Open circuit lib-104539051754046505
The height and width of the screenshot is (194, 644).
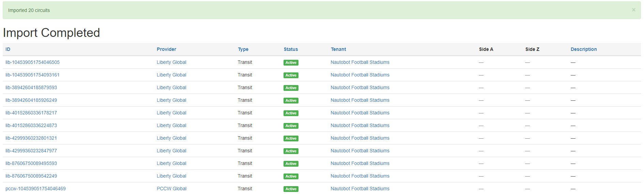tap(32, 62)
